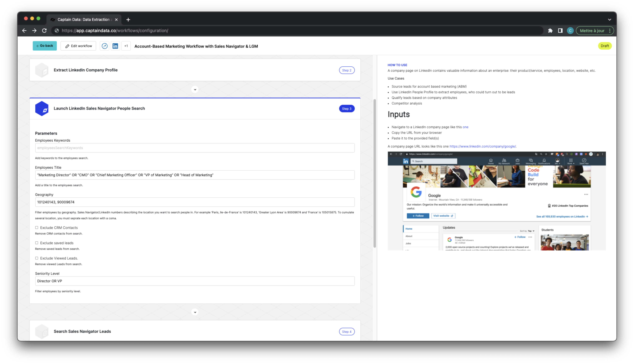The image size is (634, 364).
Task: Open the Chrome three-dot menu
Action: (610, 31)
